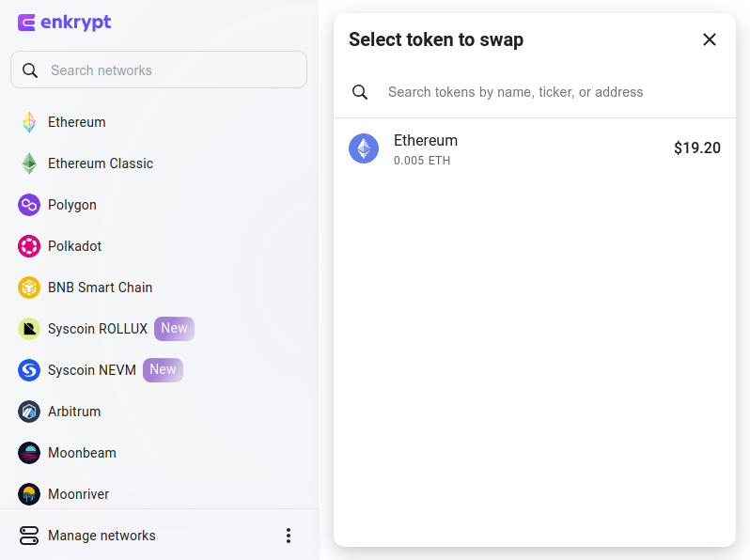Viewport: 750px width, 560px height.
Task: Pick the Polkadot pink icon
Action: click(29, 246)
